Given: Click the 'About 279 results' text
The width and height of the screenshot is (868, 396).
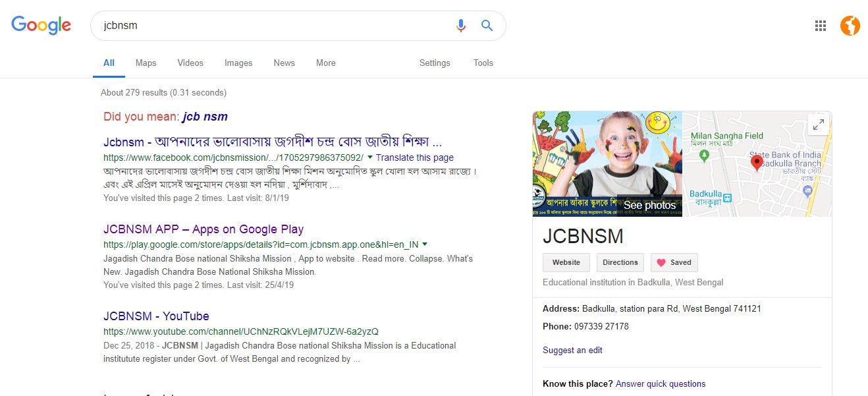Looking at the screenshot, I should 163,92.
